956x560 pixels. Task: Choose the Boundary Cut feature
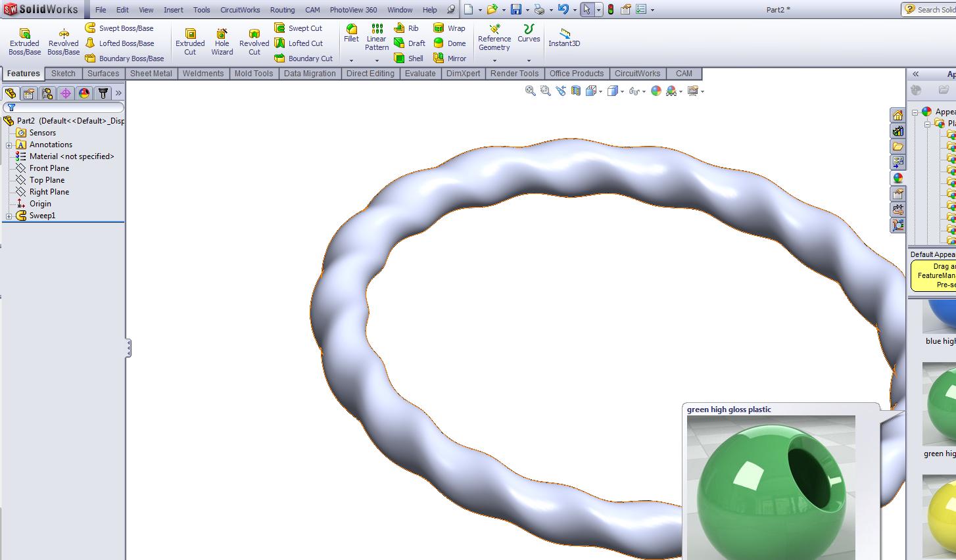304,58
